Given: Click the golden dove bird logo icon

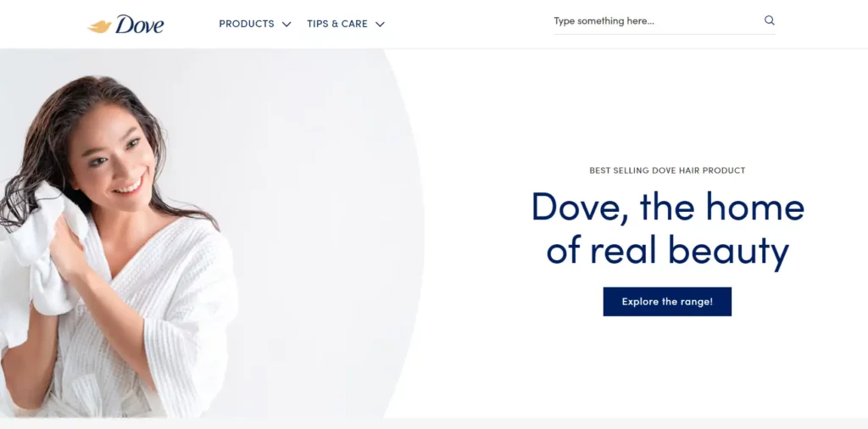Looking at the screenshot, I should point(100,26).
